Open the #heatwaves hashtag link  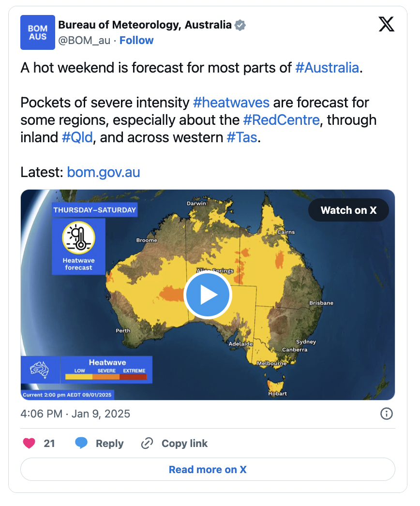point(231,103)
